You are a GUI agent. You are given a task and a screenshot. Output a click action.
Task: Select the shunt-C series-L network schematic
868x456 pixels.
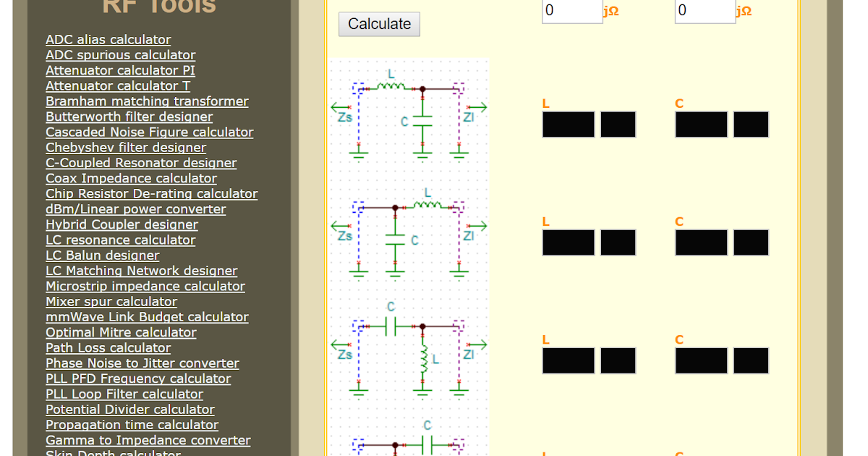(x=409, y=233)
